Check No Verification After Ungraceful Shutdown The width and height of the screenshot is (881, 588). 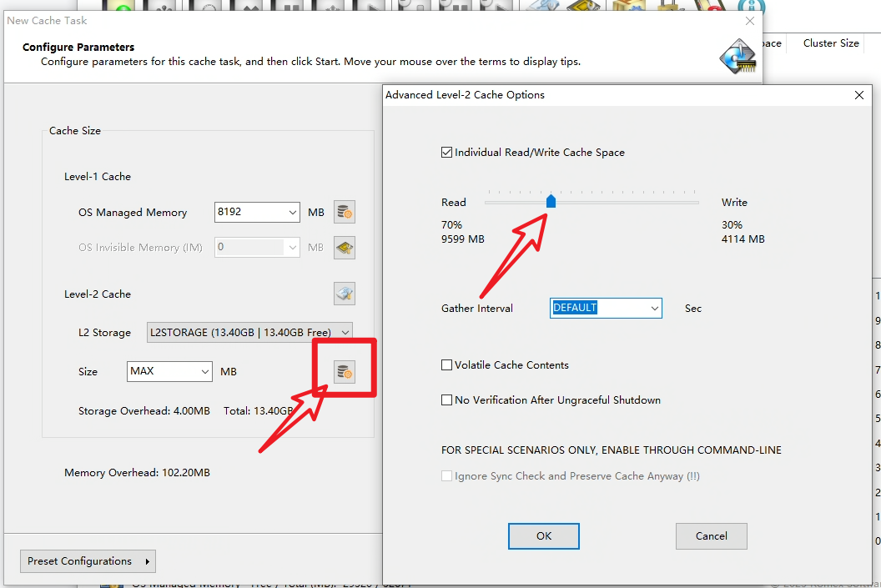(447, 400)
